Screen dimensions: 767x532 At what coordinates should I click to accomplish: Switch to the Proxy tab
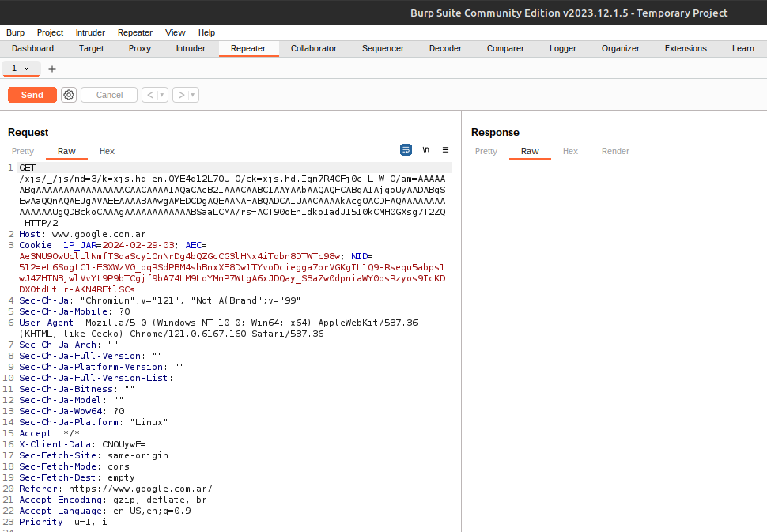(140, 48)
